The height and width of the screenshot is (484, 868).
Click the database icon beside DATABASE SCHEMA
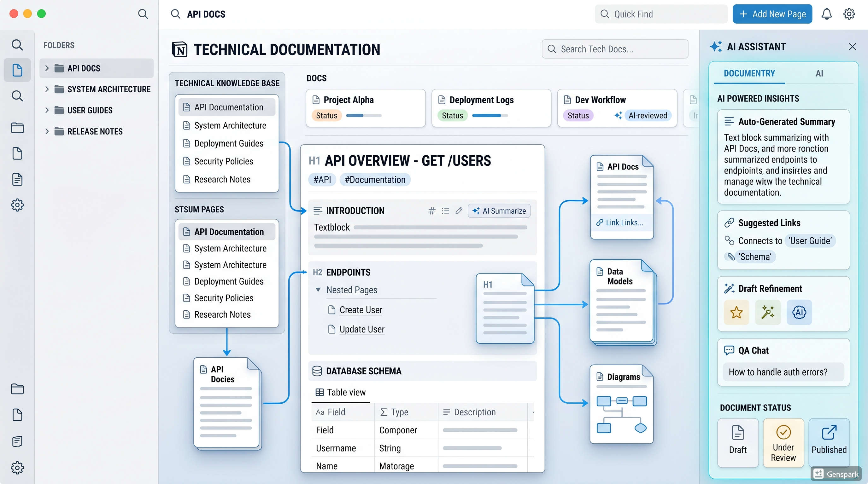[x=317, y=371]
